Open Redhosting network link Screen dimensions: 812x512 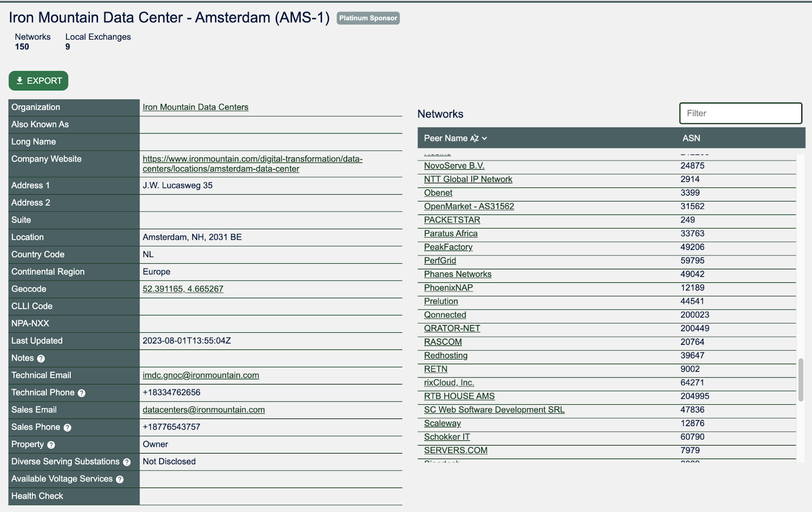[x=446, y=356]
